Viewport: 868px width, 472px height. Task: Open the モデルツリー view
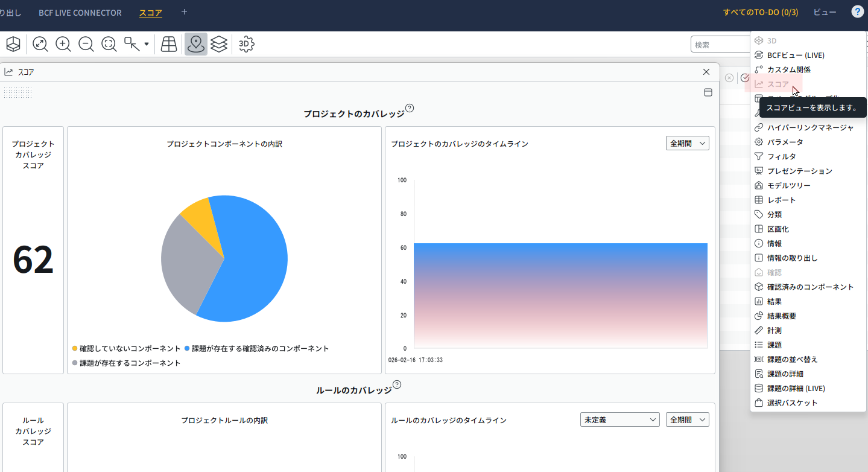click(808, 185)
